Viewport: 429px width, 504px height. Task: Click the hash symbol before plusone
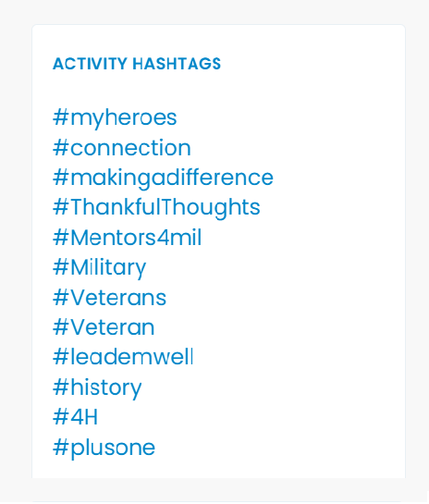click(61, 448)
